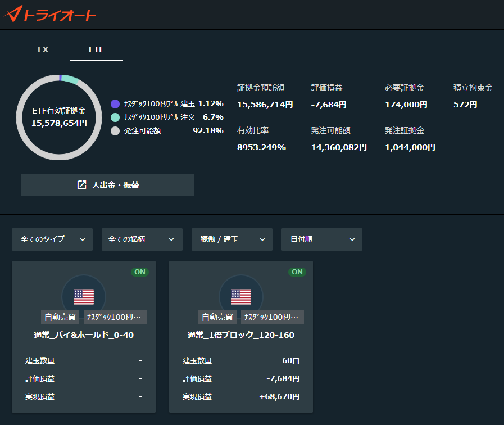Click 証拠金預託額 value 15,586,714円
Viewport: 504px width, 425px height.
click(x=265, y=105)
